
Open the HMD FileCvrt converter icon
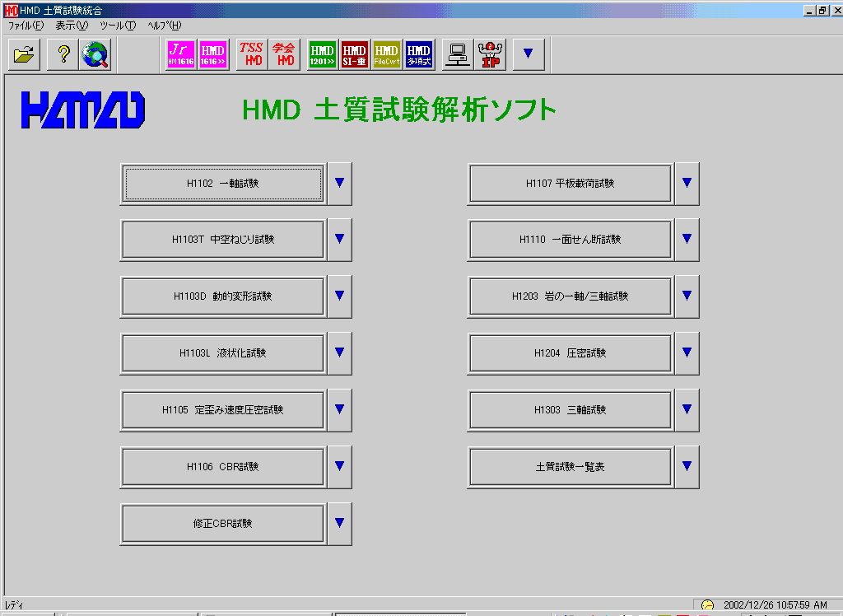click(x=387, y=54)
